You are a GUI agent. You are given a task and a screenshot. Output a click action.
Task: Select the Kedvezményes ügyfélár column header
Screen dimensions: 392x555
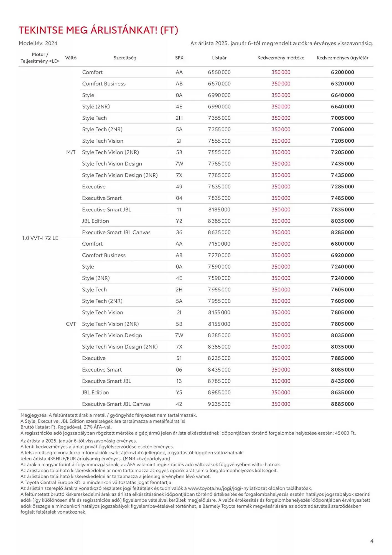click(342, 58)
